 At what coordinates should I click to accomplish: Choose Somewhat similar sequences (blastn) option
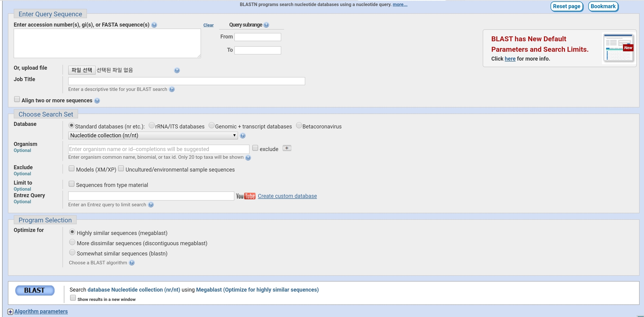tap(72, 252)
